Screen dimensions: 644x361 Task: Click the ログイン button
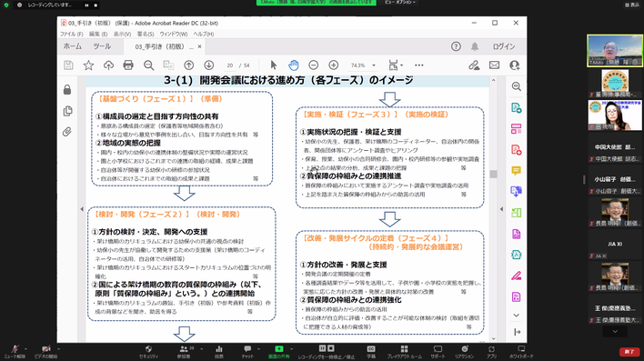point(504,46)
